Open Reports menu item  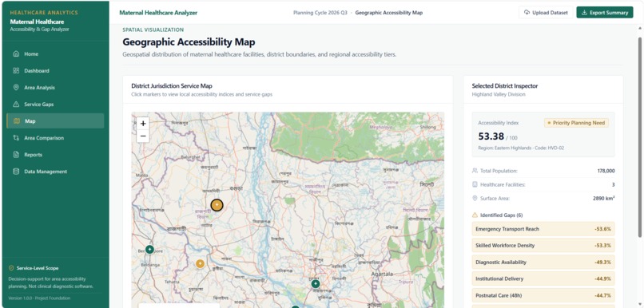tap(55, 155)
